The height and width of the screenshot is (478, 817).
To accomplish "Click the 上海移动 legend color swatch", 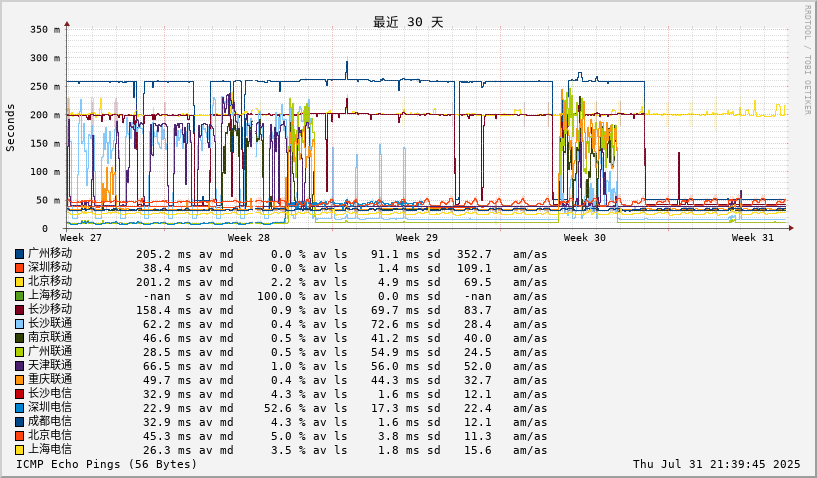I will 19,296.
